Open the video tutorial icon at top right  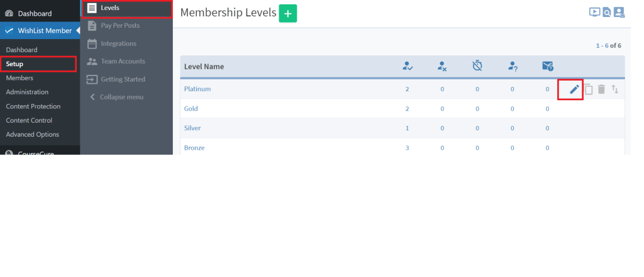594,12
